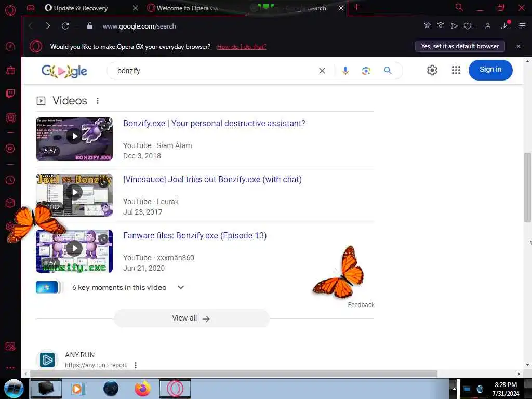Switch to Update & Recovery tab
The image size is (532, 399).
tap(81, 8)
